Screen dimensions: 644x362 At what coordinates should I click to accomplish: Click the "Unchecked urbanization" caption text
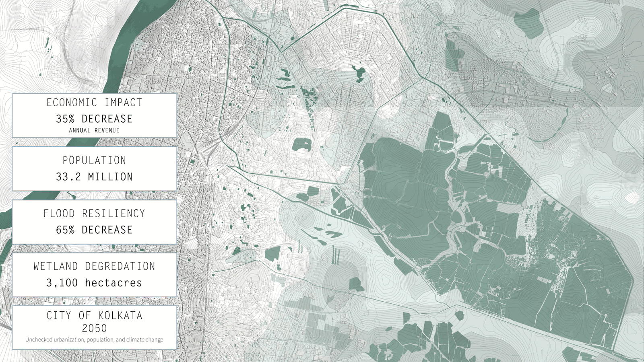pos(94,339)
